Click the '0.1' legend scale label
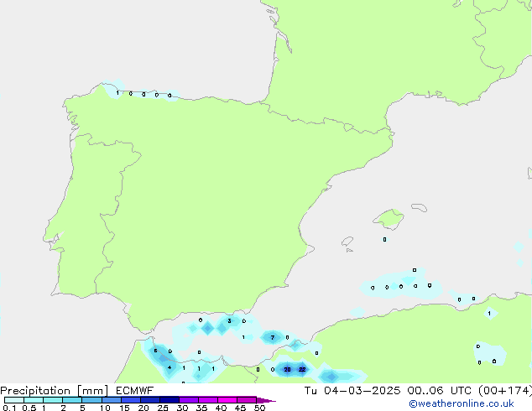 pyautogui.click(x=9, y=408)
